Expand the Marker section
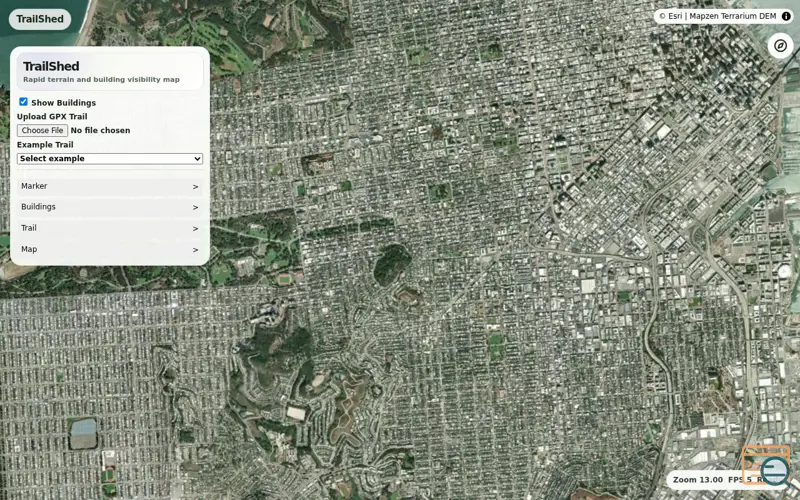800x500 pixels. 110,186
